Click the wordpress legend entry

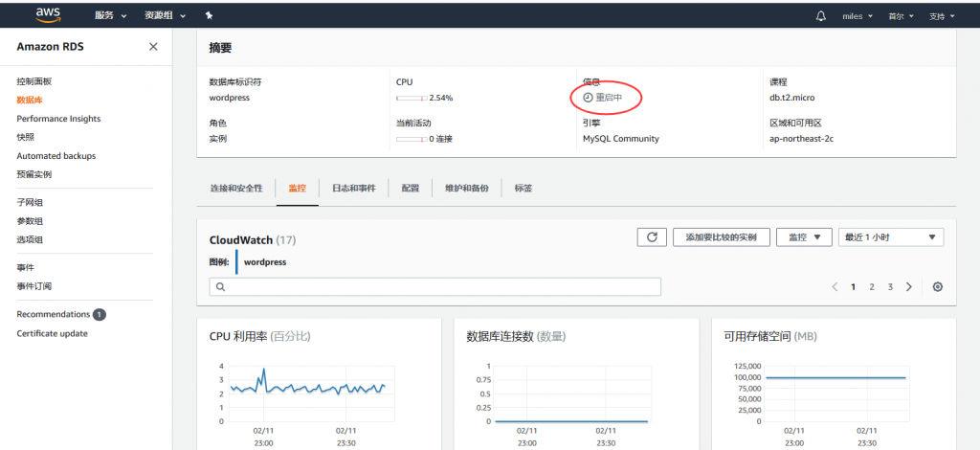pos(265,262)
